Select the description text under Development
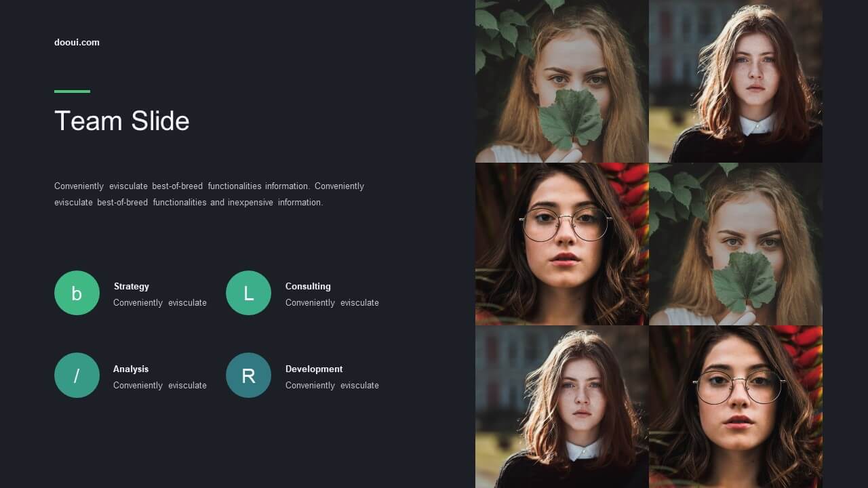 (x=332, y=385)
